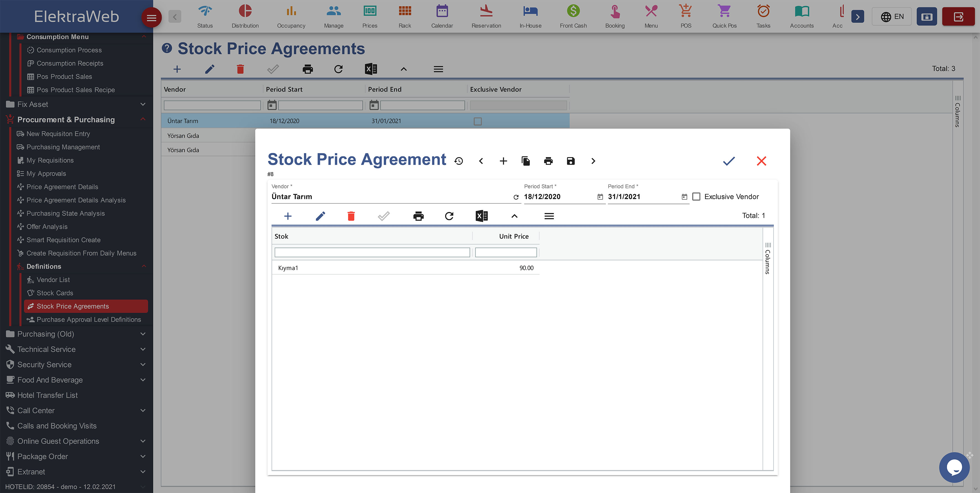Click the history icon in Stock Price Agreement dialog
This screenshot has width=980, height=493.
tap(459, 161)
